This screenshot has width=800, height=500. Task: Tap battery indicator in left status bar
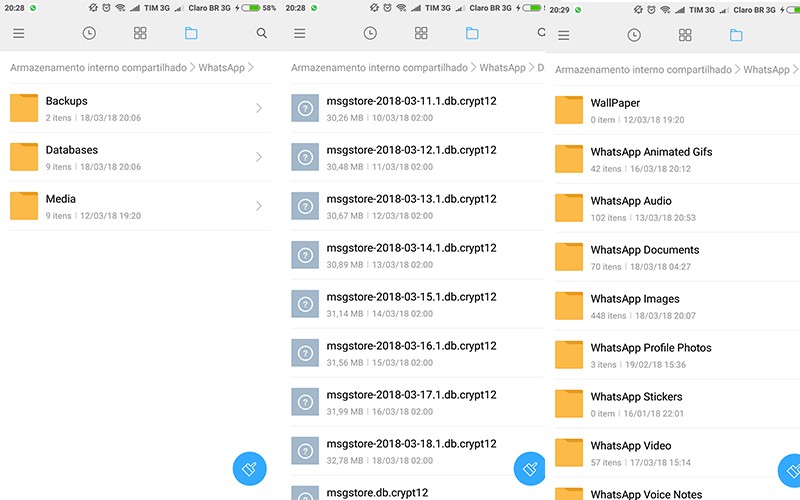[251, 8]
